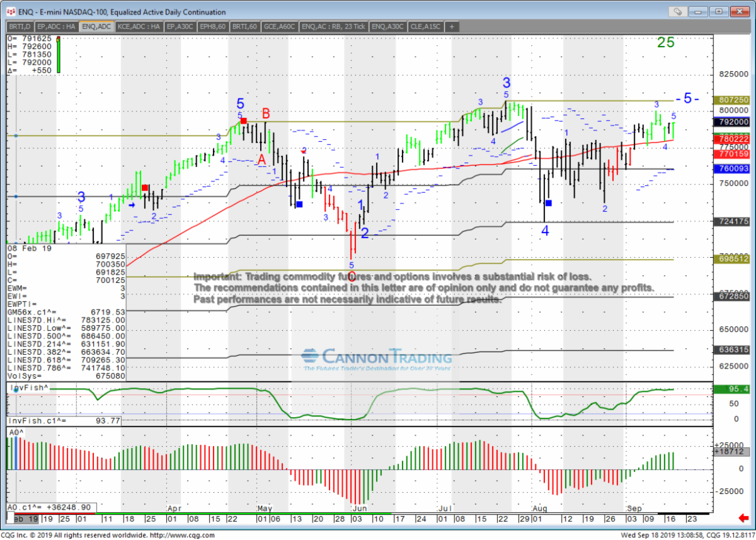Click the CQG app icon in the title bar

tap(11, 11)
